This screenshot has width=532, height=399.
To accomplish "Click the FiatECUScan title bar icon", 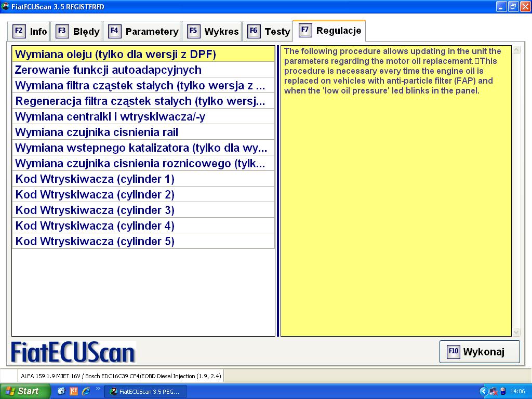I will coord(5,6).
